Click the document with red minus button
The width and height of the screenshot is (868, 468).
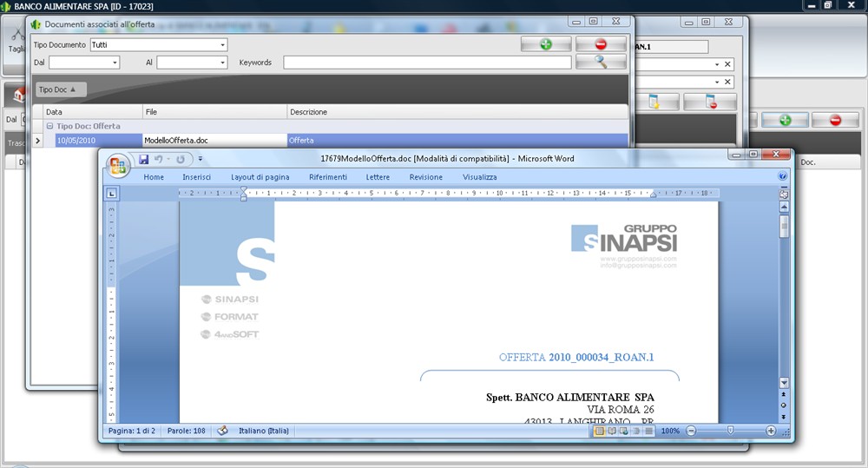710,102
